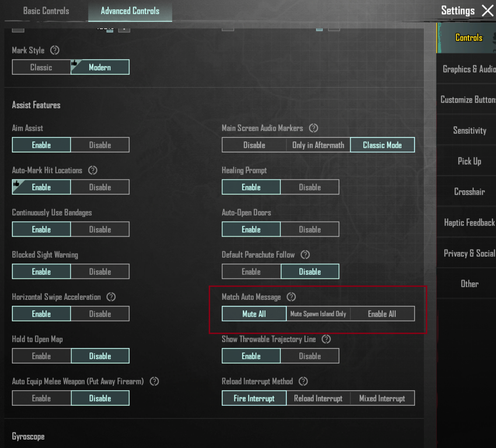Open Other settings category
Viewport: 496px width, 448px height.
click(466, 284)
